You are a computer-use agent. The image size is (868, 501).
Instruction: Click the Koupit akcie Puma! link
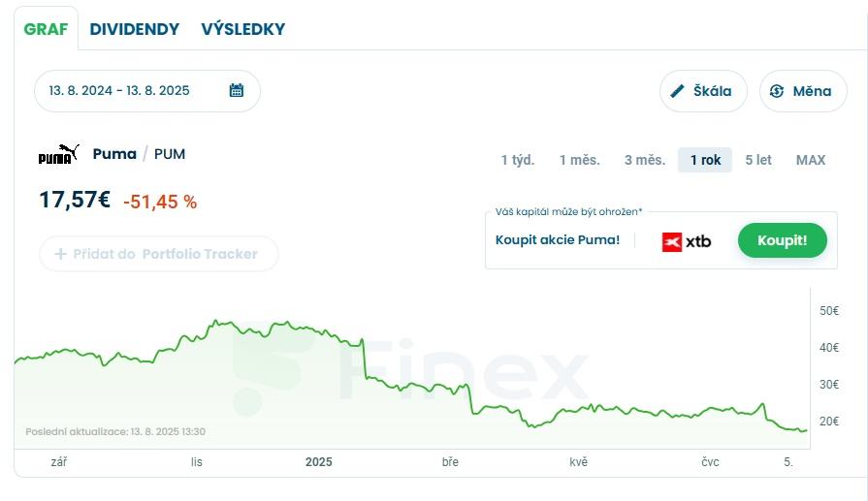coord(558,240)
